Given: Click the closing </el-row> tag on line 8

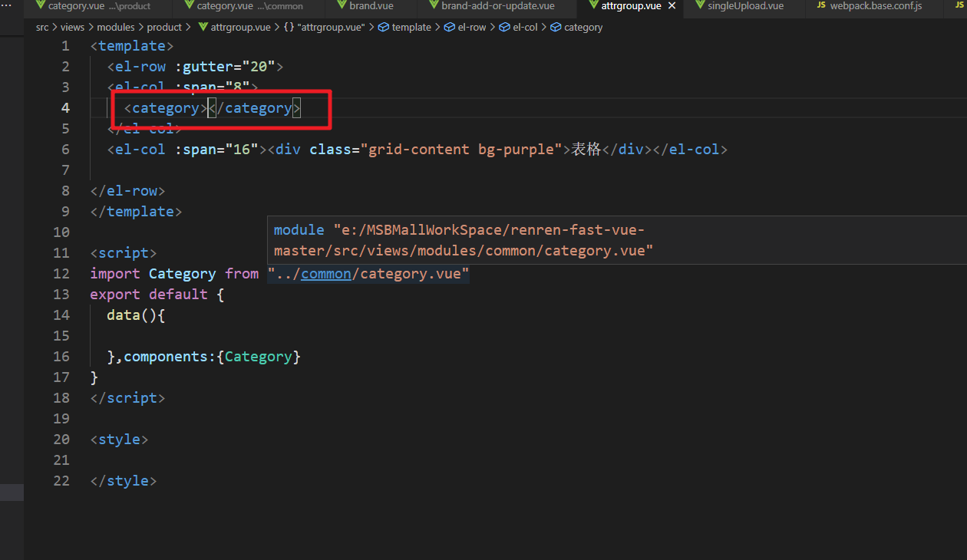Looking at the screenshot, I should pyautogui.click(x=127, y=191).
